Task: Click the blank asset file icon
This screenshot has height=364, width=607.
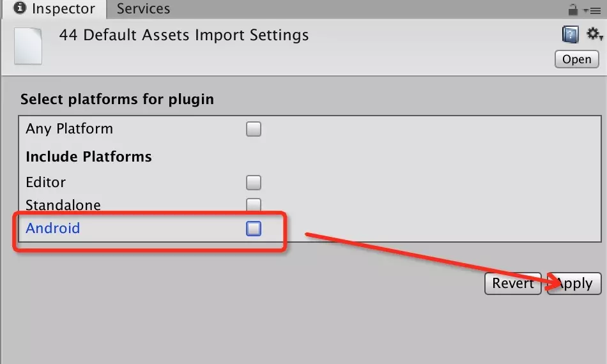Action: pos(28,45)
